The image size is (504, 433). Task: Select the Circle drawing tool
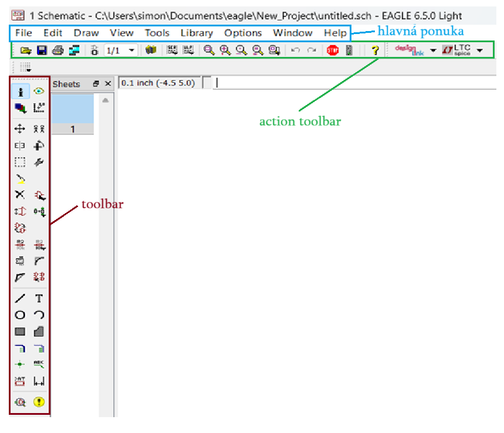tap(19, 315)
